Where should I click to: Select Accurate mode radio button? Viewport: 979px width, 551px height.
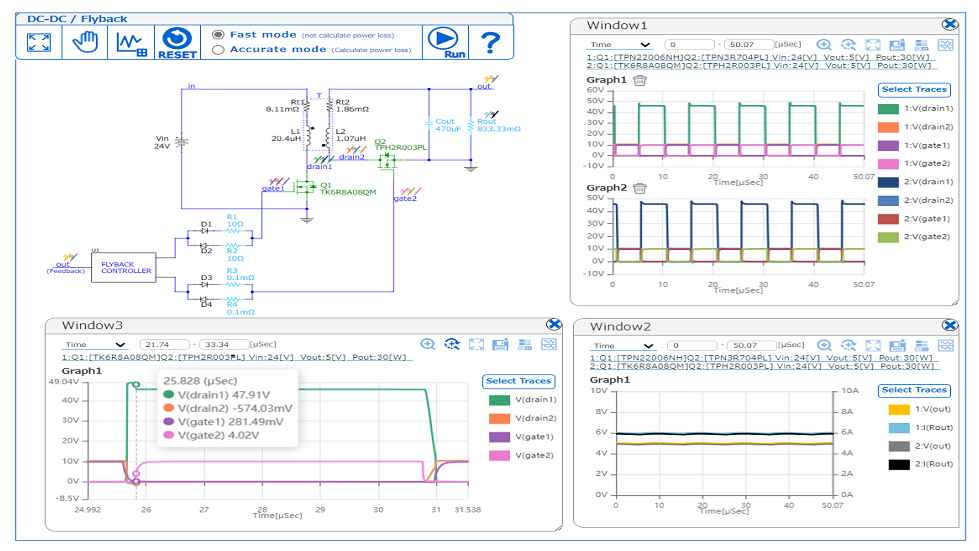[218, 50]
